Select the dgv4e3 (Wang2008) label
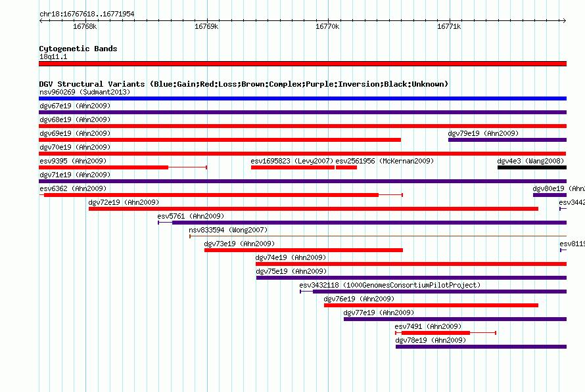Viewport: 585px width, 392px height. point(530,161)
